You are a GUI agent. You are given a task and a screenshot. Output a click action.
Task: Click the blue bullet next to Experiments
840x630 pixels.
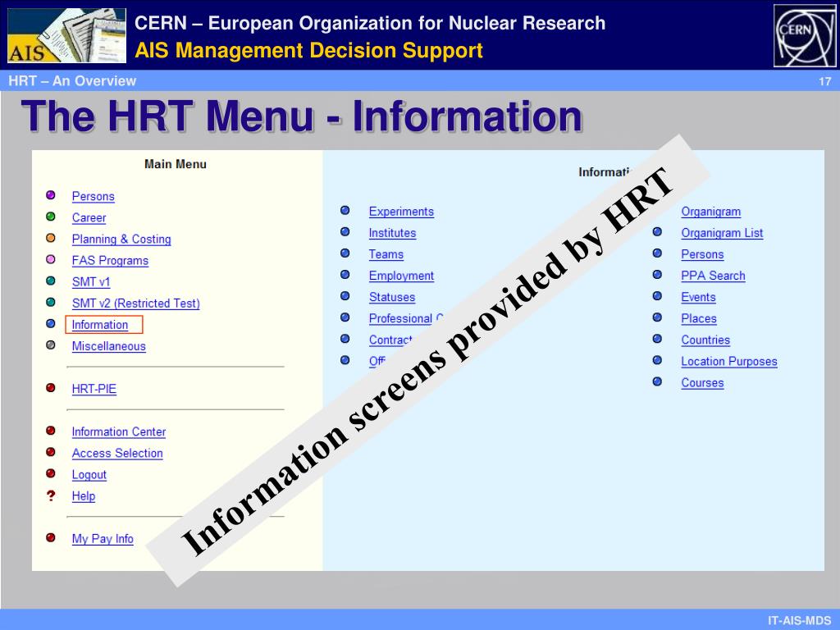[x=345, y=210]
